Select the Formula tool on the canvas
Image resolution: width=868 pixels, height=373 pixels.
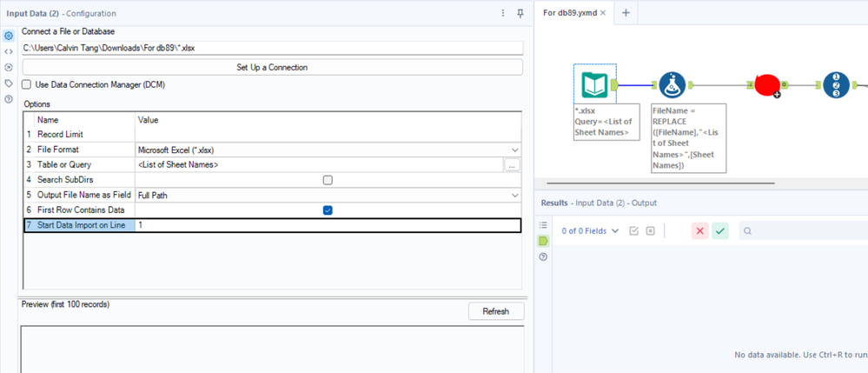tap(672, 85)
